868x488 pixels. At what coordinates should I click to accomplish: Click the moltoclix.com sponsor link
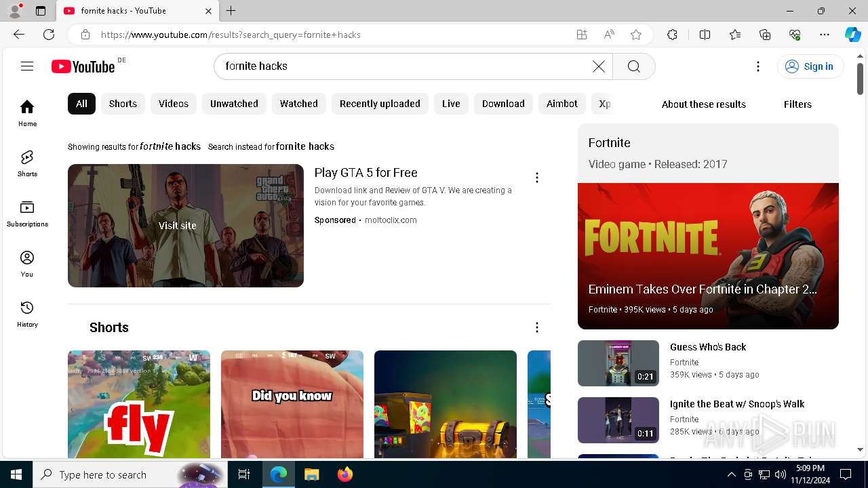(391, 220)
